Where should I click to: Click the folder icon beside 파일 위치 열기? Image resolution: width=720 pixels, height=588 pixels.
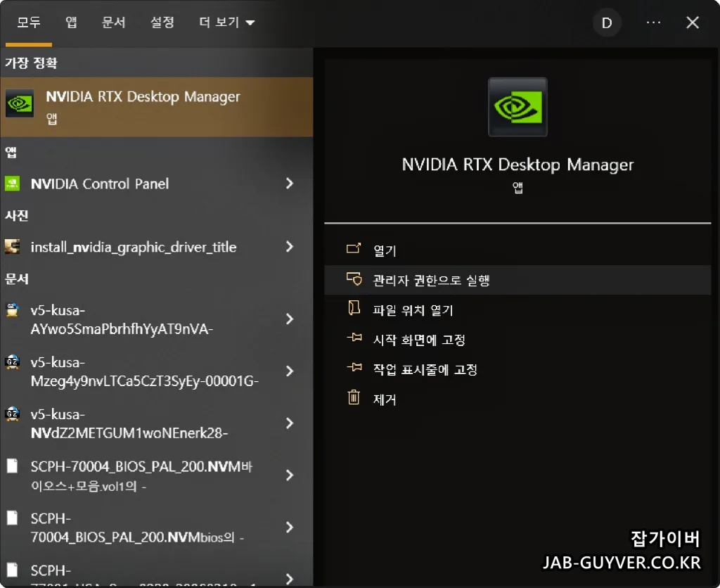354,308
